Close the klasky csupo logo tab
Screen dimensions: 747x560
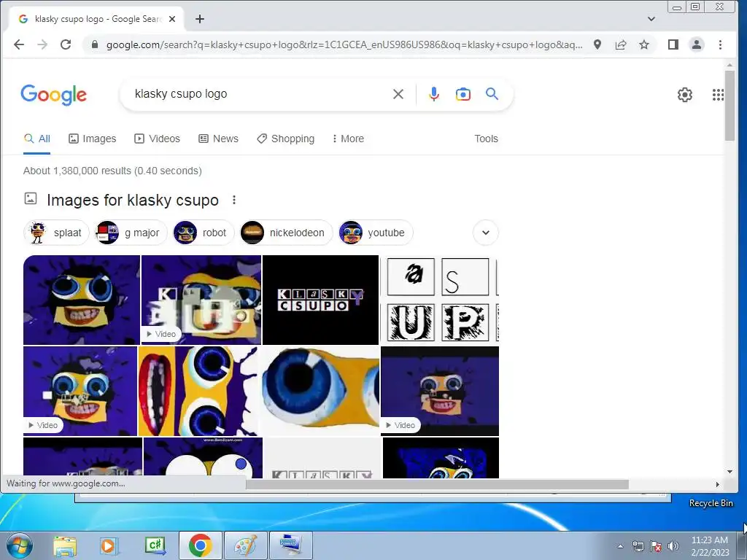[172, 19]
